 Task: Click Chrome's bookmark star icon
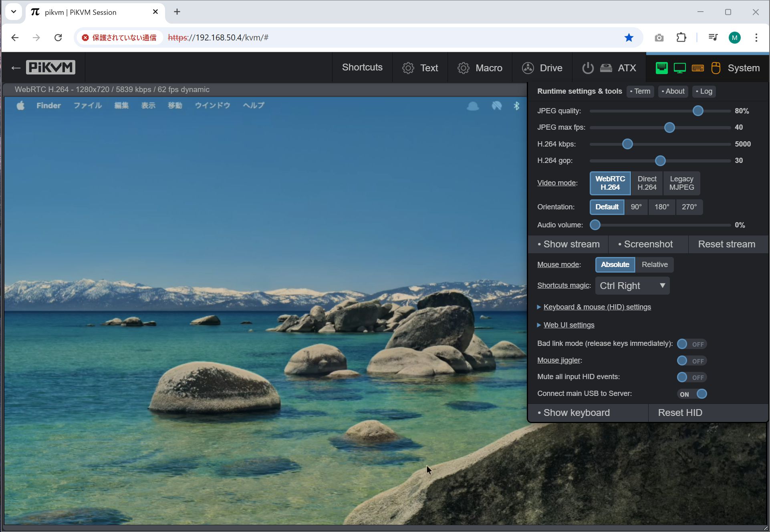pyautogui.click(x=629, y=38)
